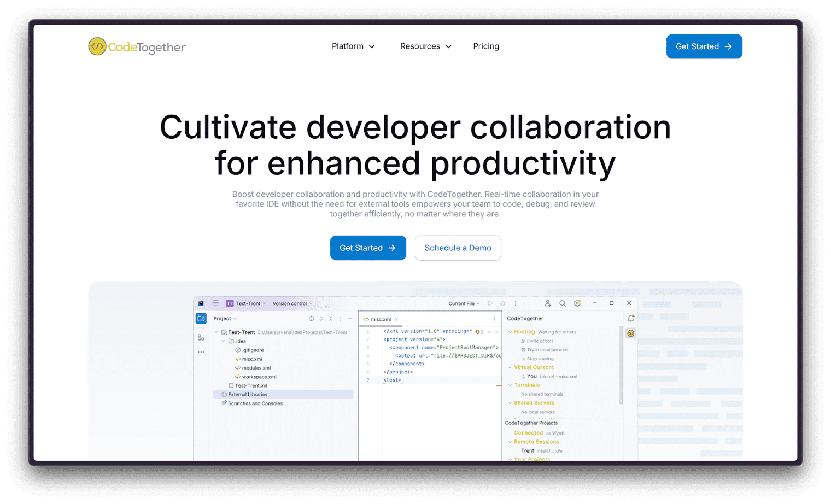Open the Project view selector dropdown
Viewport: 831px width, 504px height.
click(x=225, y=319)
